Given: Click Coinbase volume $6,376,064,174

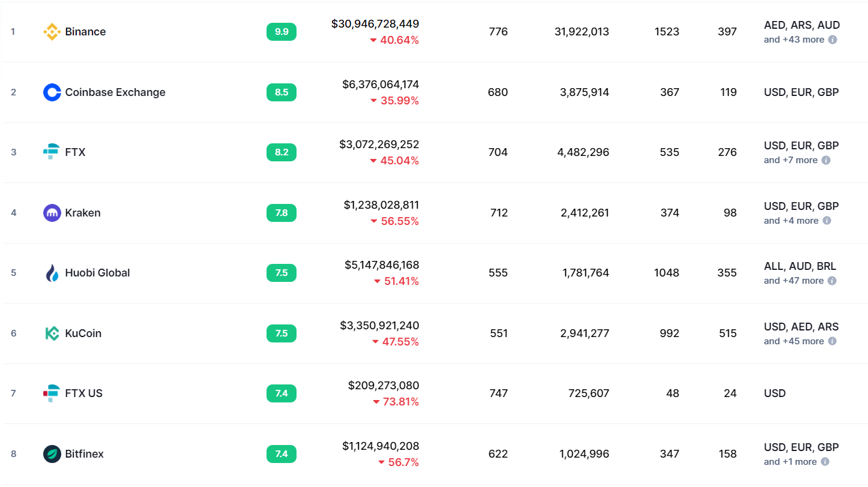Looking at the screenshot, I should coord(381,85).
